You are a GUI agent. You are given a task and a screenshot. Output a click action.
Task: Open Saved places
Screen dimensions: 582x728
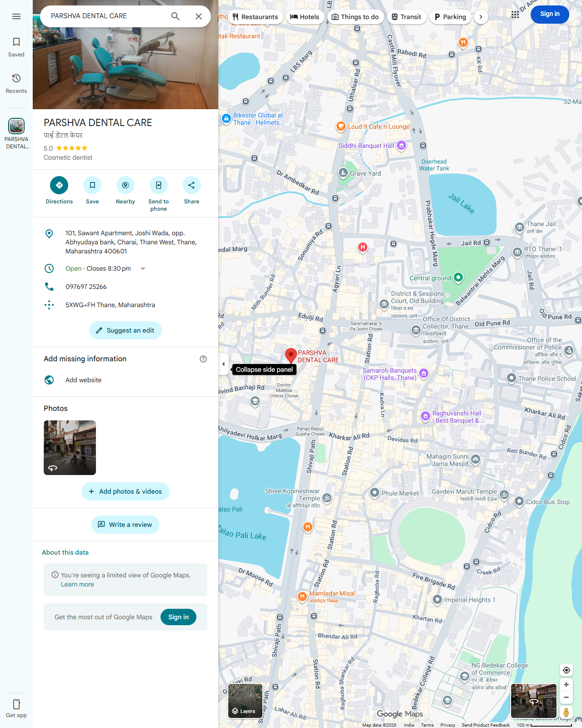[x=16, y=47]
